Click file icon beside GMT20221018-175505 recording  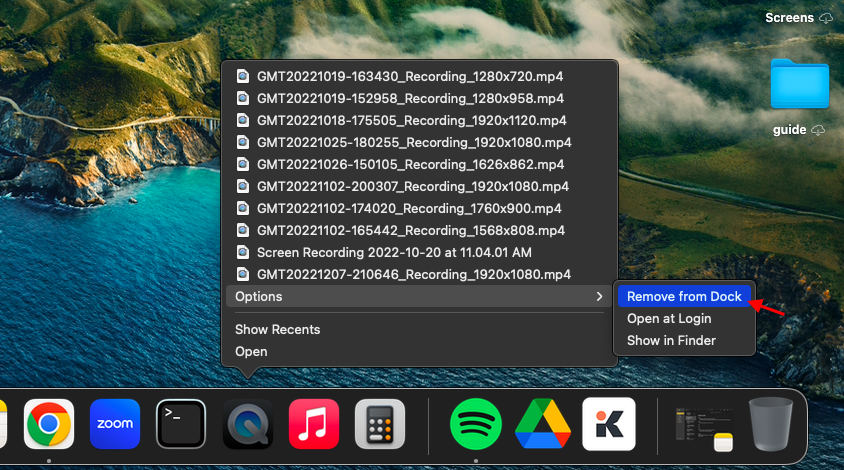click(x=243, y=120)
